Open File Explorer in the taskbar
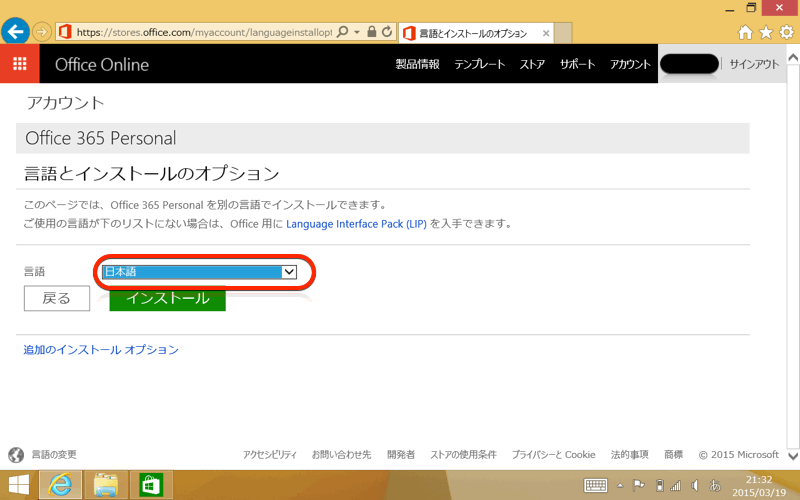The width and height of the screenshot is (800, 500). point(106,485)
